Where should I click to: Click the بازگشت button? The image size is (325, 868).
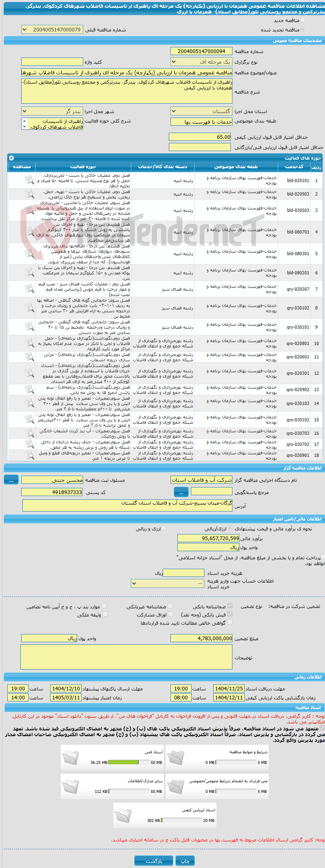pos(154,861)
